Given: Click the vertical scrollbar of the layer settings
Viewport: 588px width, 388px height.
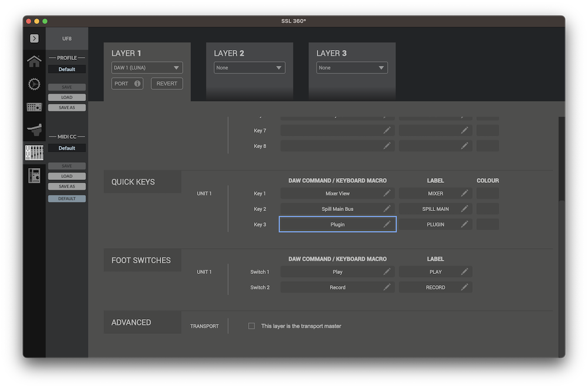Looking at the screenshot, I should pos(562,159).
